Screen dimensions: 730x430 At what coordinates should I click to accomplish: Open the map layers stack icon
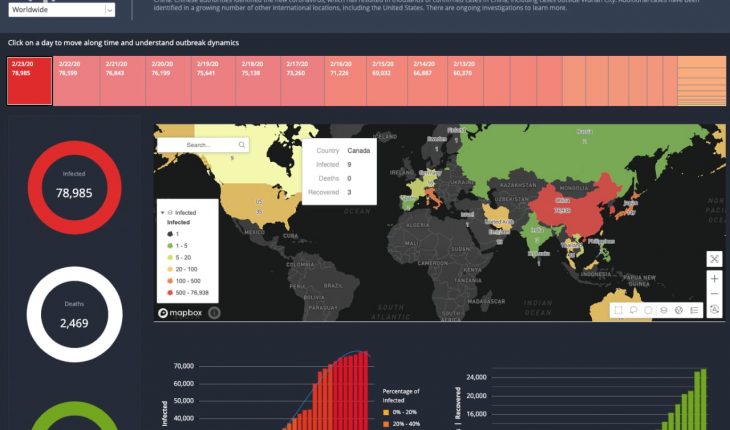[663, 310]
